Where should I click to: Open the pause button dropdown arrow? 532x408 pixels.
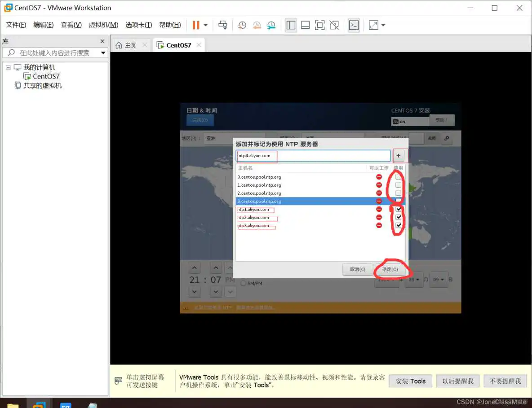tap(205, 26)
